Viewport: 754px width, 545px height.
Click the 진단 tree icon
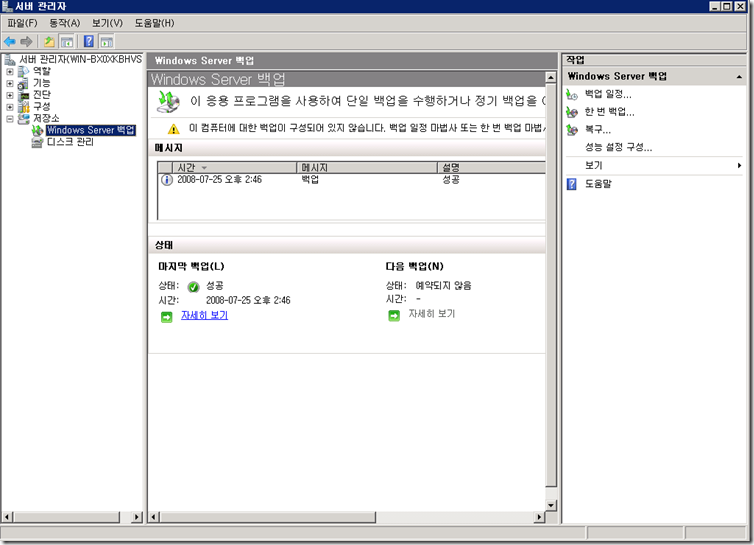[x=24, y=95]
